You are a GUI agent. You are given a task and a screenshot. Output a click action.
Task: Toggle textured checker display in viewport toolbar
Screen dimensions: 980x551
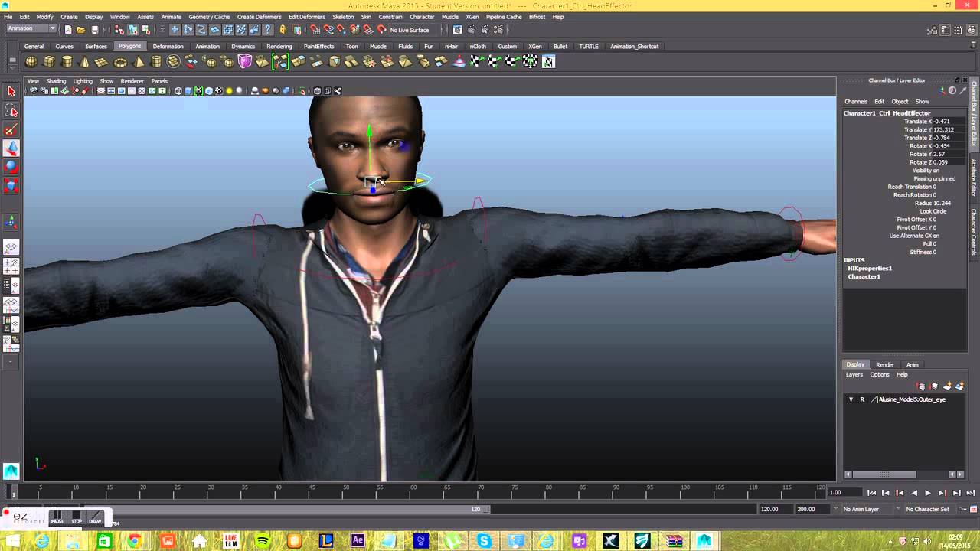(219, 91)
